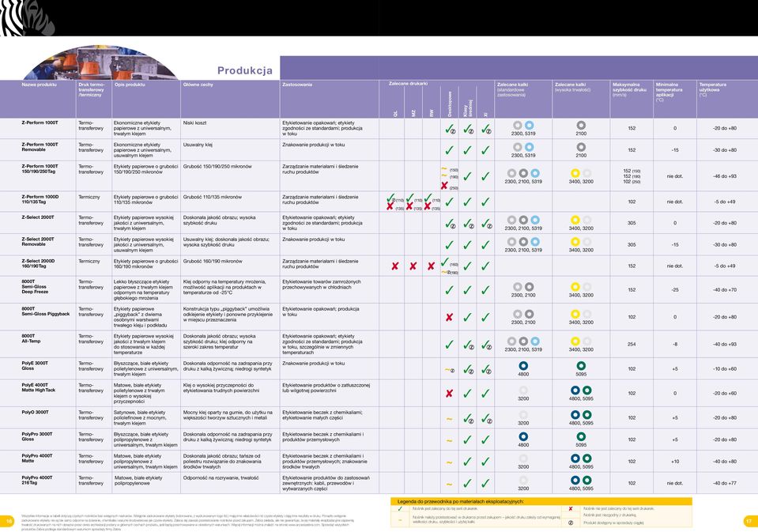Select the 'Z-Select 2000T' product name cell
The image size is (758, 532).
(38, 217)
